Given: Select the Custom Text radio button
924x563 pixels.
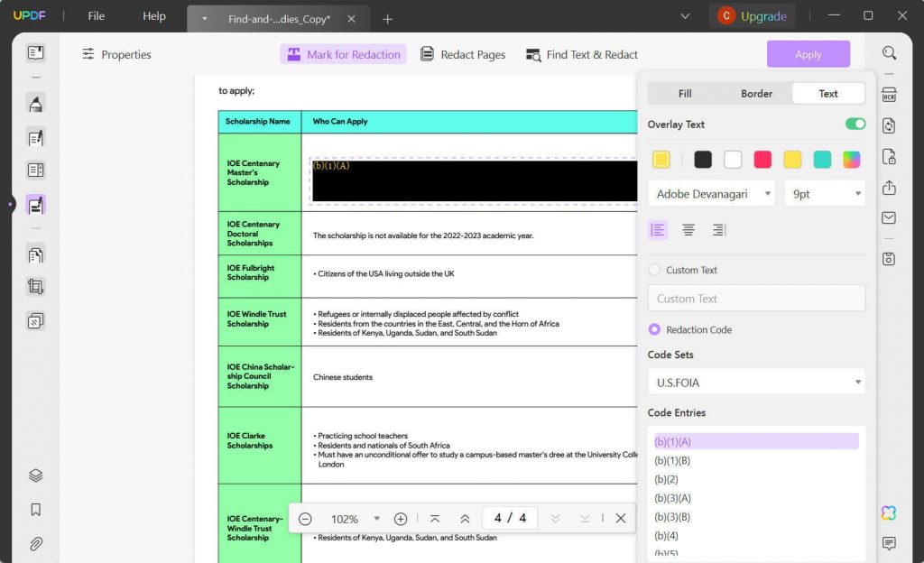Looking at the screenshot, I should 654,270.
